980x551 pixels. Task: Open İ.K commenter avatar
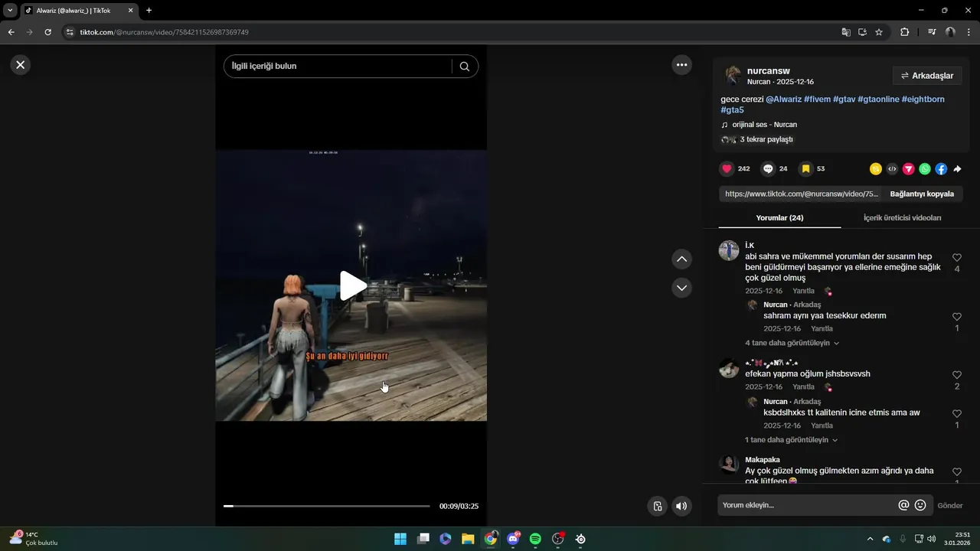(729, 250)
